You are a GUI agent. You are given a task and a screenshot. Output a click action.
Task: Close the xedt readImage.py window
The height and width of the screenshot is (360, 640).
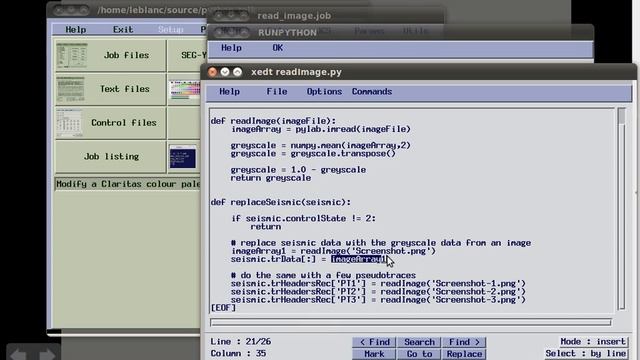coord(212,72)
